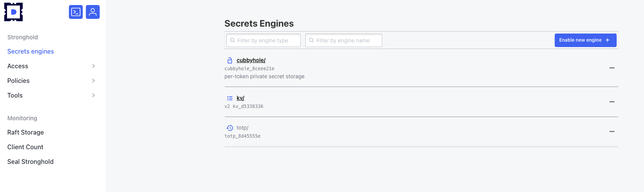Open the Client Count page
This screenshot has width=644, height=192.
25,147
